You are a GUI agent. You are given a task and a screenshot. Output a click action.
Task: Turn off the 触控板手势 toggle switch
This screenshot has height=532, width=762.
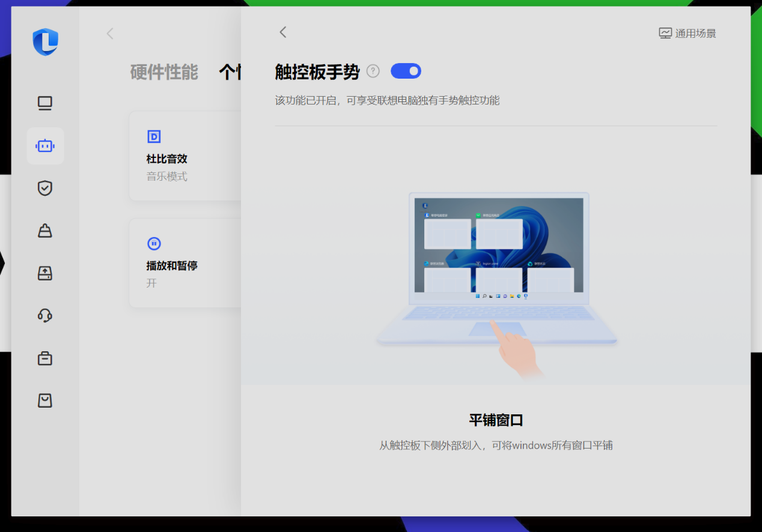point(406,71)
